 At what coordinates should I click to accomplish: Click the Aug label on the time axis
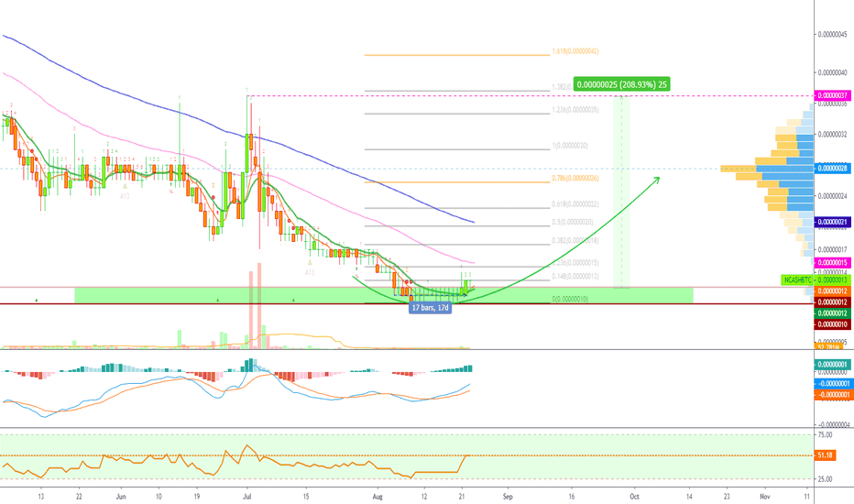(378, 497)
